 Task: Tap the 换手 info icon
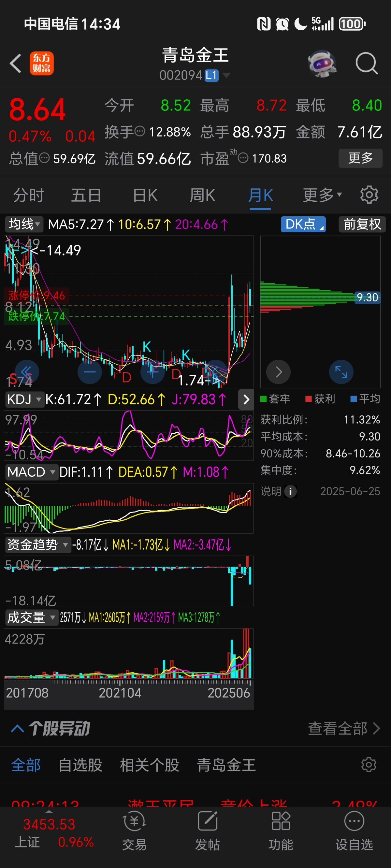pos(139,131)
